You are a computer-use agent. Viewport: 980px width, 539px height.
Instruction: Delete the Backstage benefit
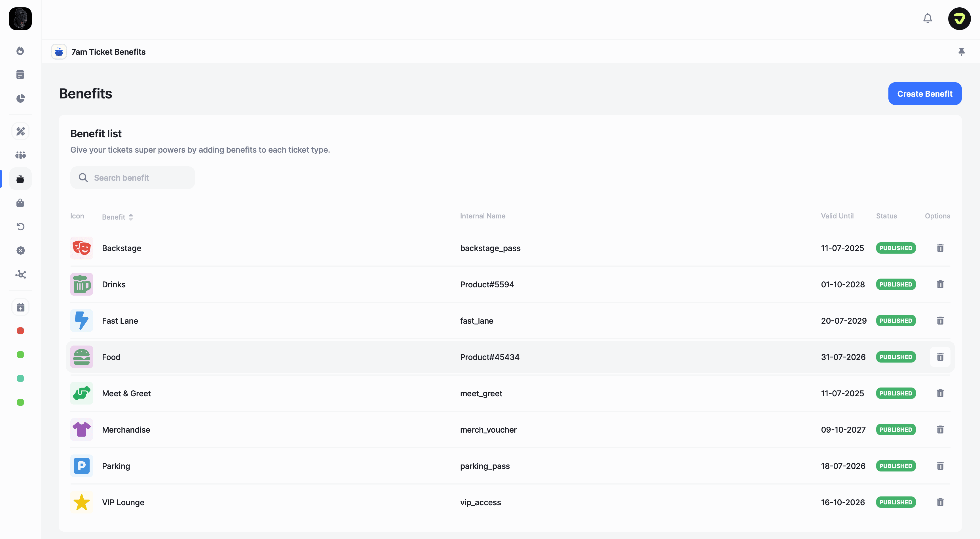tap(940, 248)
